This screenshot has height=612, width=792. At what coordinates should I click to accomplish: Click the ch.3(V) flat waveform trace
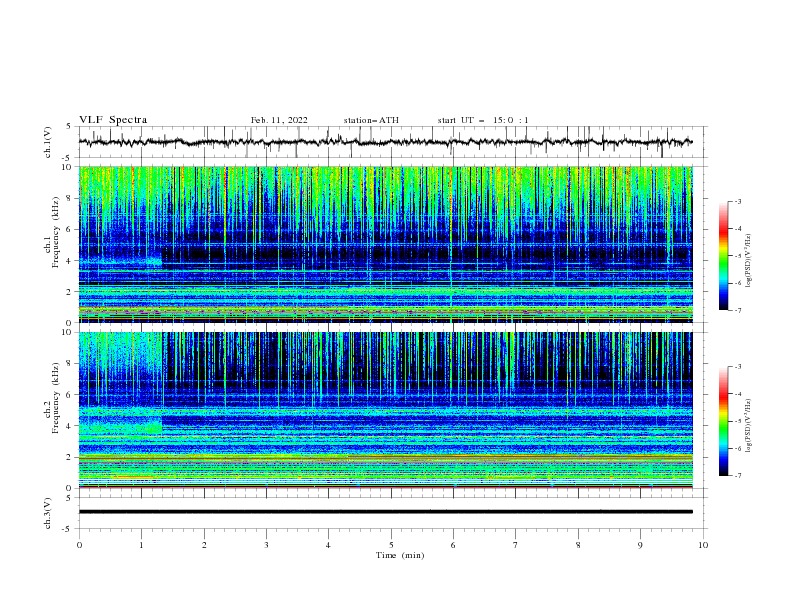click(385, 512)
